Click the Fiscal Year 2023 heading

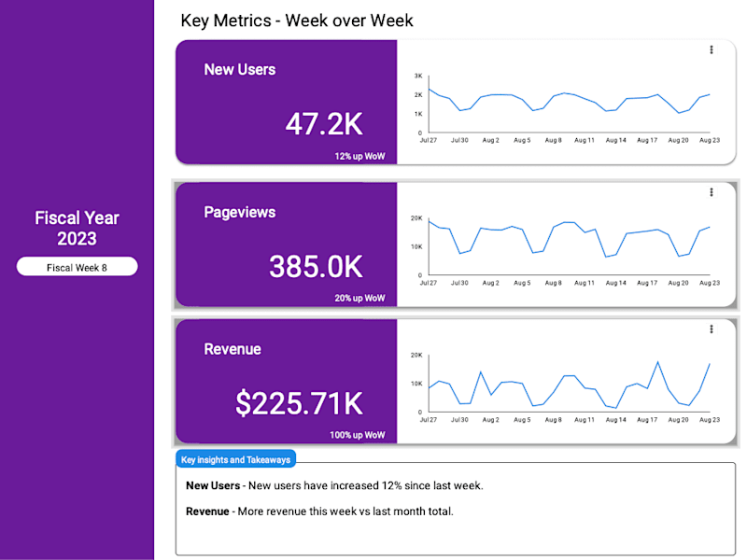click(78, 228)
